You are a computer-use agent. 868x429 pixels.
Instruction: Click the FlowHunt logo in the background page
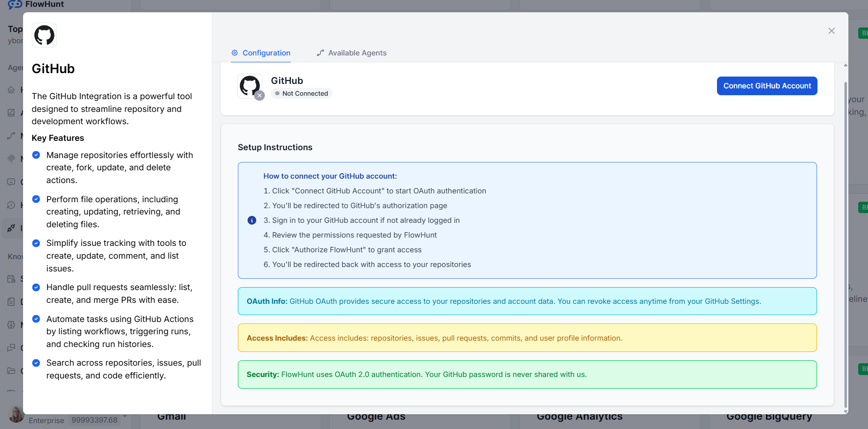point(35,4)
